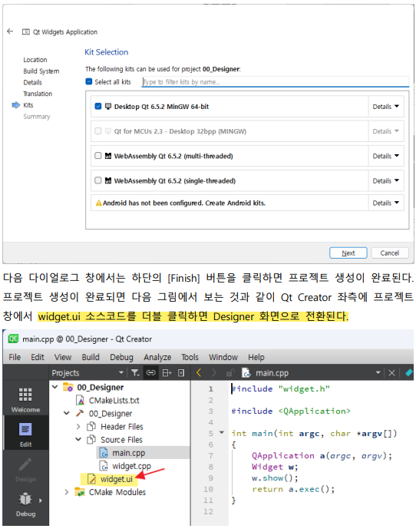Screen dimensions: 416x532
Task: Click the filter tree icon in Projects toolbar
Action: 135,373
